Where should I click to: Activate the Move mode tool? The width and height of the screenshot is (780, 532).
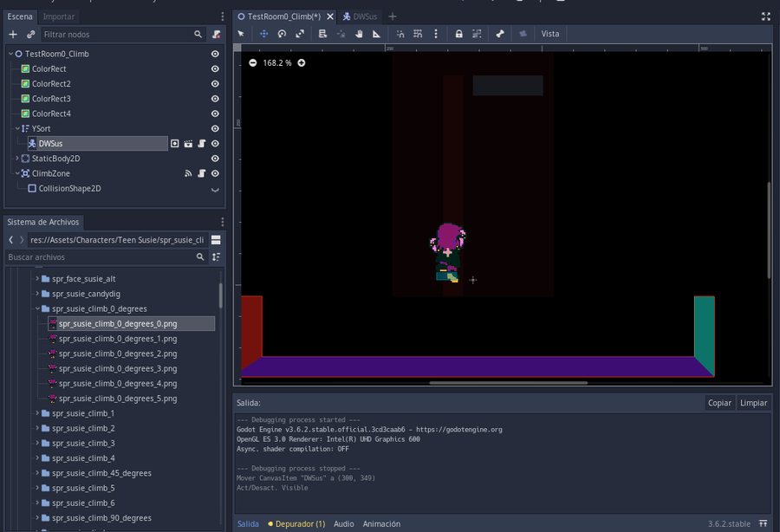tap(263, 34)
